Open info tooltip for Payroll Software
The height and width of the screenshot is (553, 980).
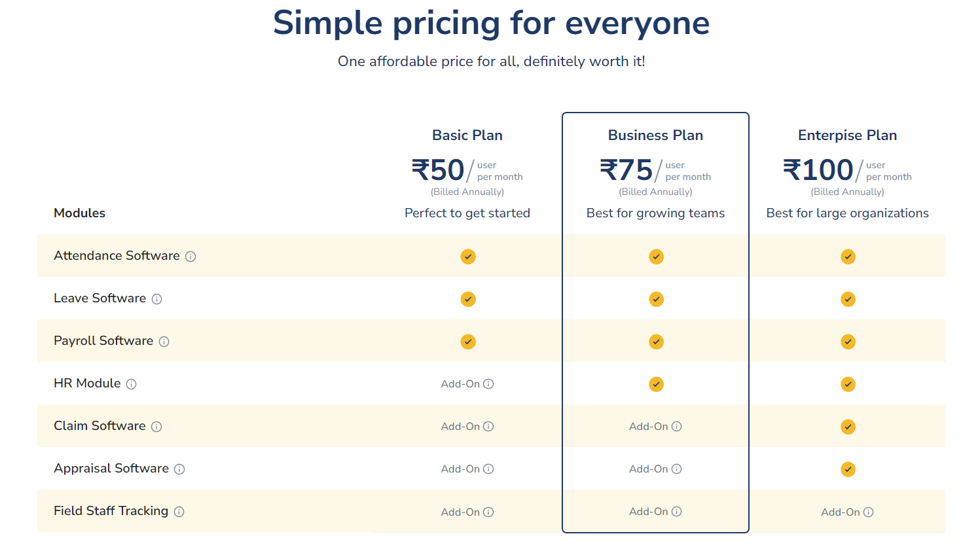pos(164,342)
